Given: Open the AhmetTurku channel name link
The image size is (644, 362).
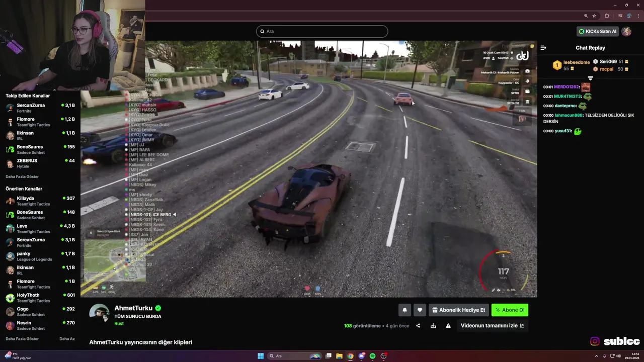Looking at the screenshot, I should click(x=133, y=308).
